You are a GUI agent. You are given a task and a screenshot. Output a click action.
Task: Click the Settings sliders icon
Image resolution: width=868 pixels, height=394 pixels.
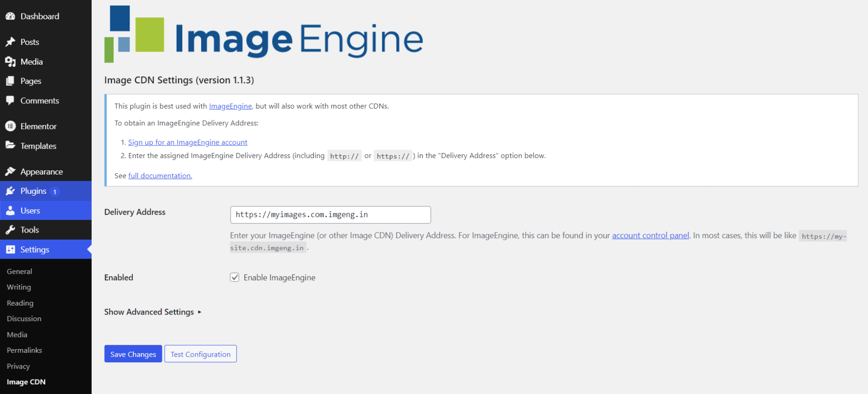click(10, 249)
